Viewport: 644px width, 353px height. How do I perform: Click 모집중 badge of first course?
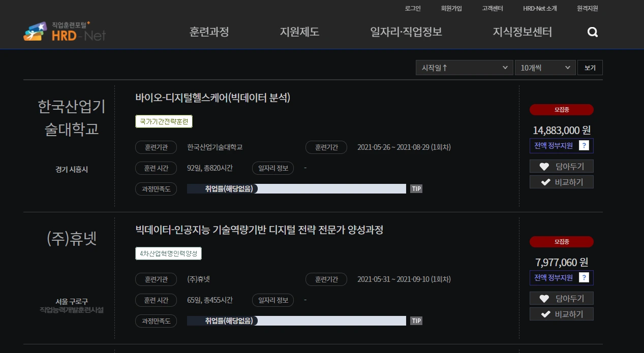coord(561,110)
